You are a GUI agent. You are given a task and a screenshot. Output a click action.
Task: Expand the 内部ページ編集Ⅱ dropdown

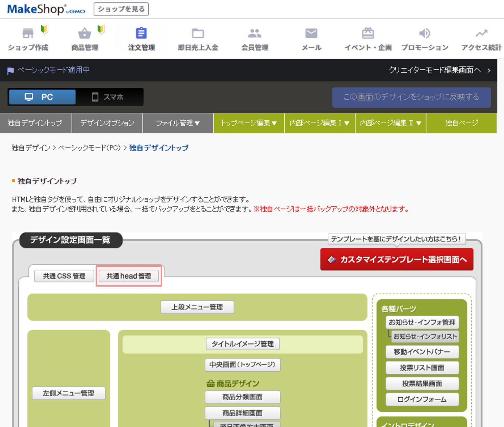tap(390, 123)
